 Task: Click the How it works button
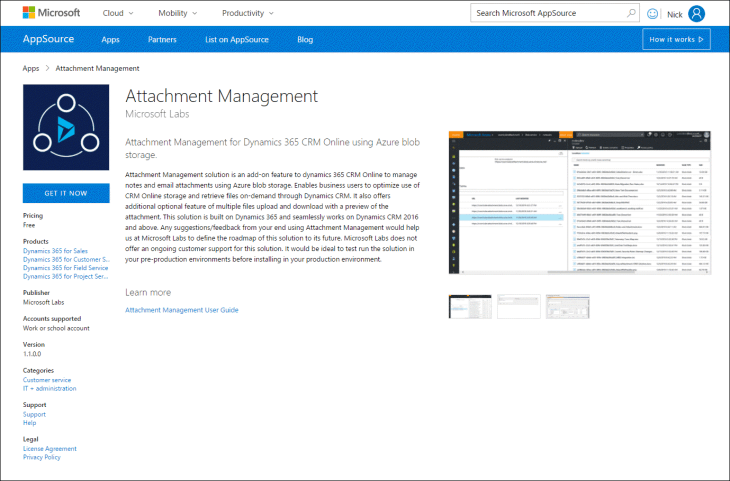676,39
